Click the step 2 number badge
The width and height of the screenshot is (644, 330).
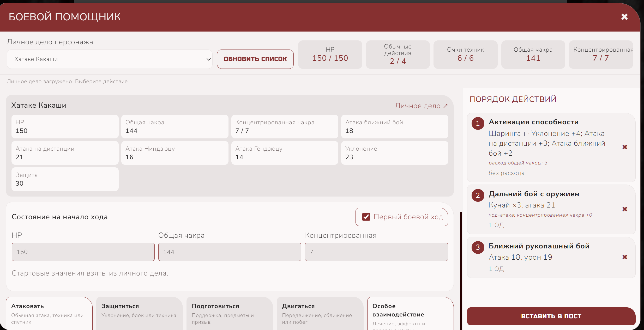coord(478,195)
